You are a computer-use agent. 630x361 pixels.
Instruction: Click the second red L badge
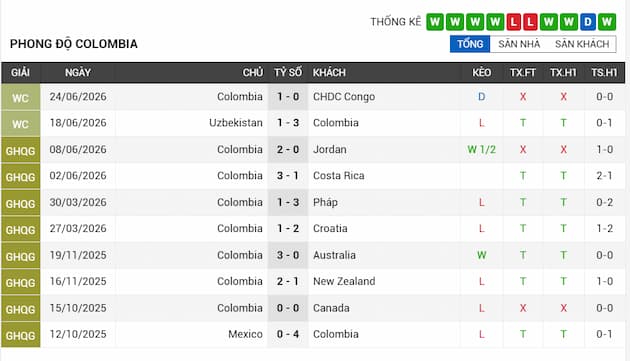[x=530, y=22]
